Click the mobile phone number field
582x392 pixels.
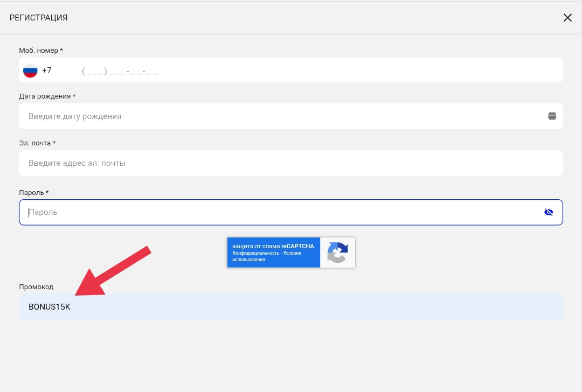click(x=317, y=71)
